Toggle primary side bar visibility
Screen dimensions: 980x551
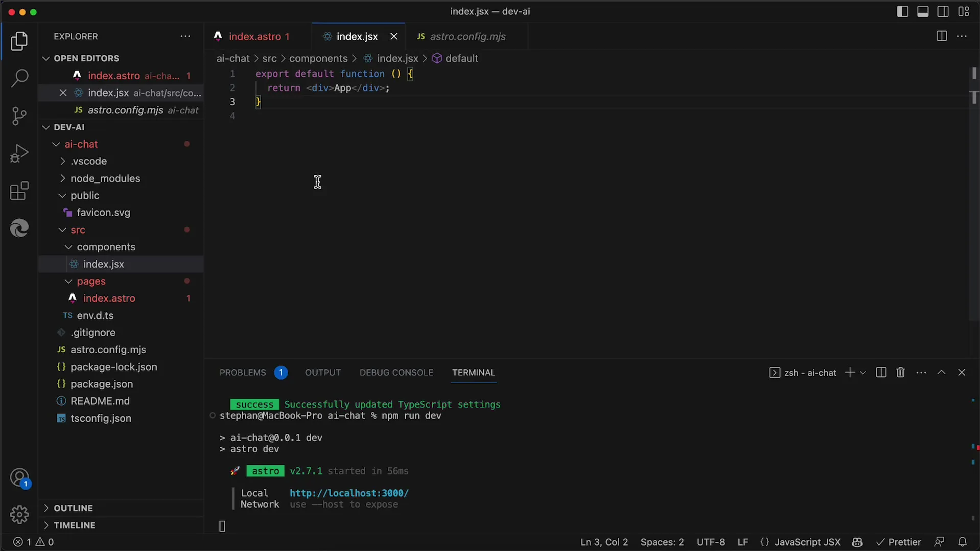tap(902, 11)
